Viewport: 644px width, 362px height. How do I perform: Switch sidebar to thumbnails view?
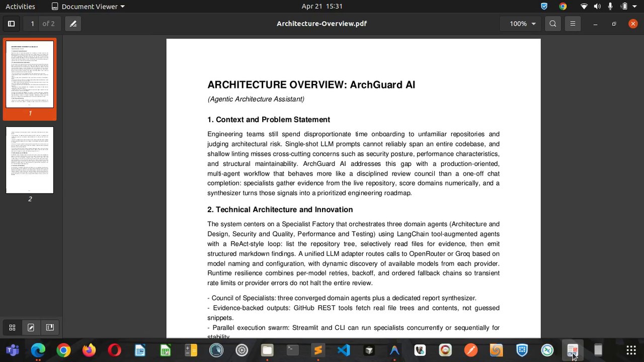[12, 327]
